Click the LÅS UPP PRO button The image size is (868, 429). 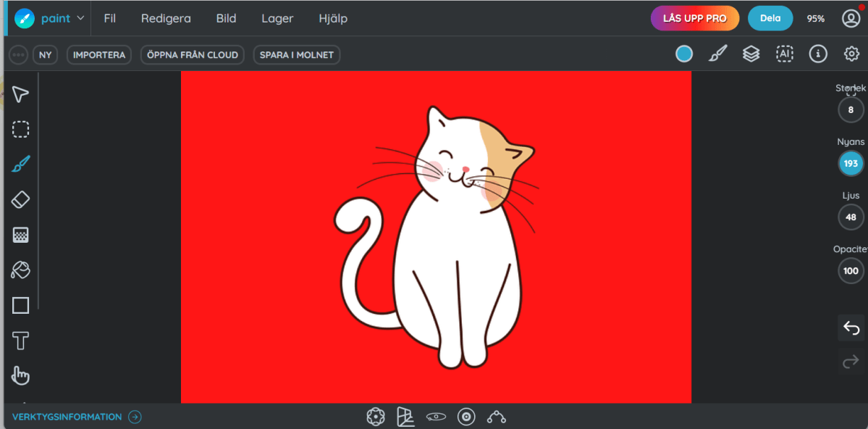coord(694,18)
